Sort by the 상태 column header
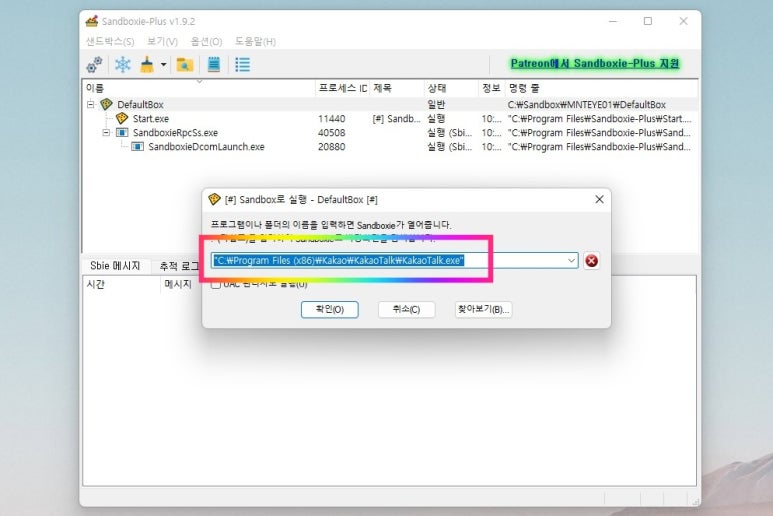Viewport: 773px width, 516px height. tap(451, 88)
